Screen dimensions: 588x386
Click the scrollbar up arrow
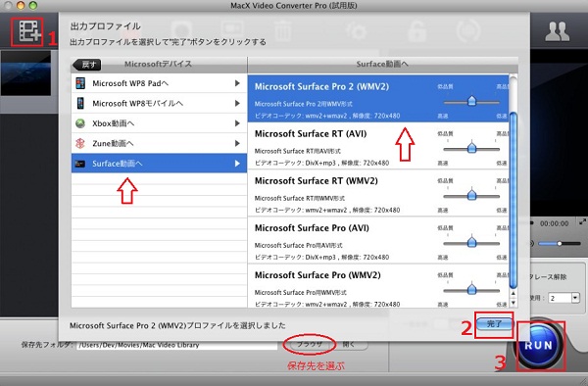coord(513,294)
